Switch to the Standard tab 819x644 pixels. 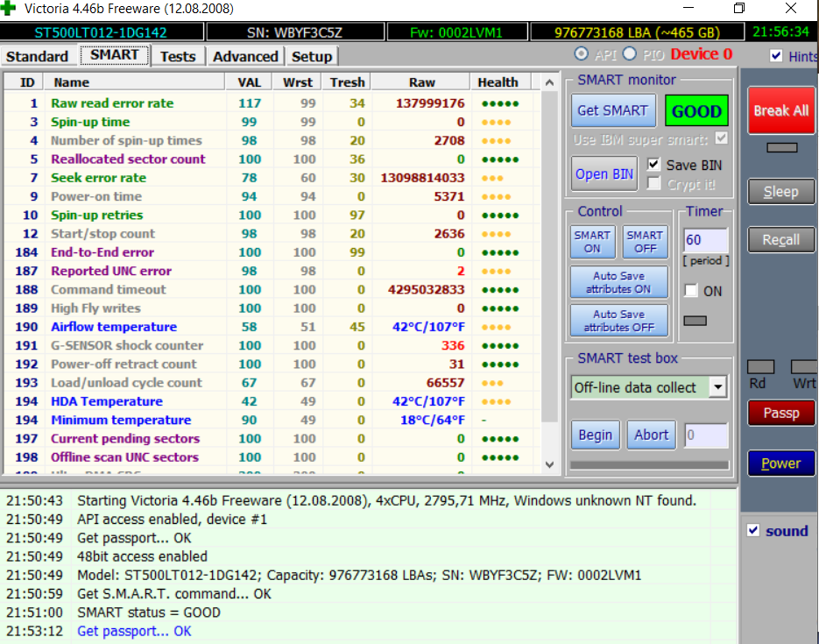click(x=38, y=56)
